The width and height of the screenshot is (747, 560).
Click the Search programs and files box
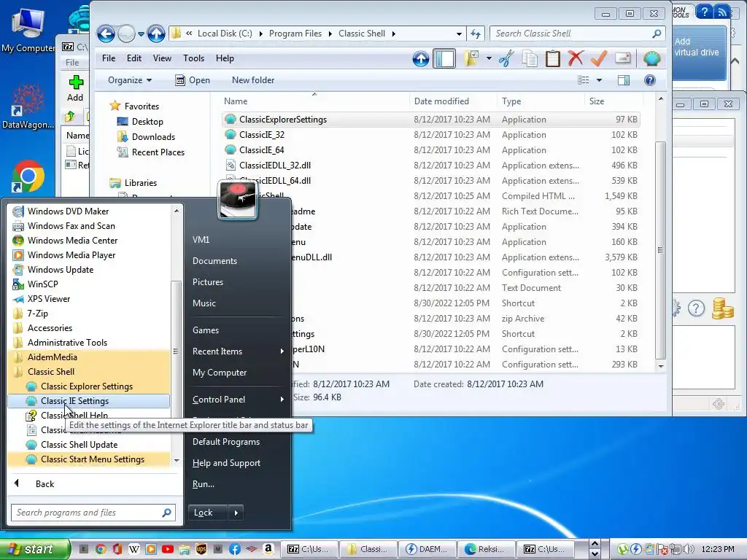(93, 513)
